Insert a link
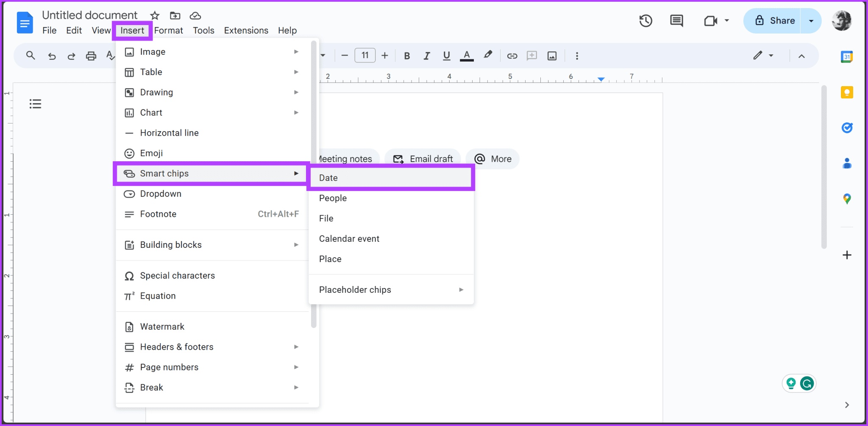Screen dimensions: 868x426 pos(512,55)
